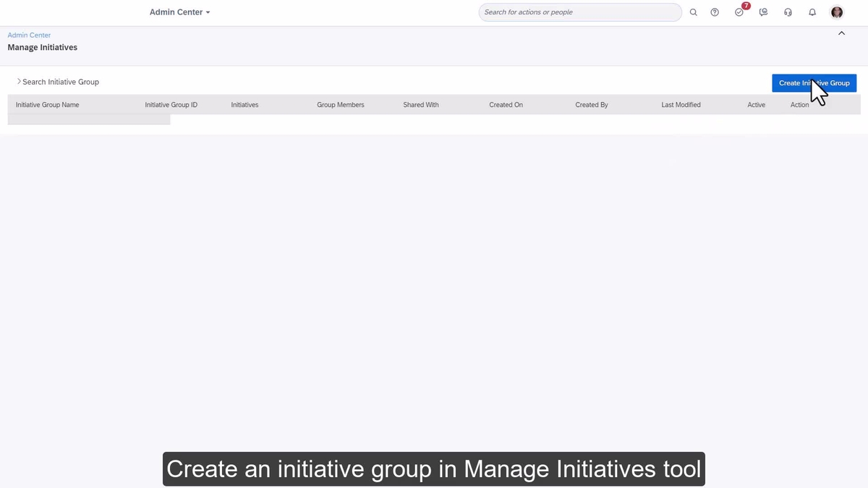Screen dimensions: 868x488
Task: Collapse the page header with the chevron icon
Action: [841, 33]
